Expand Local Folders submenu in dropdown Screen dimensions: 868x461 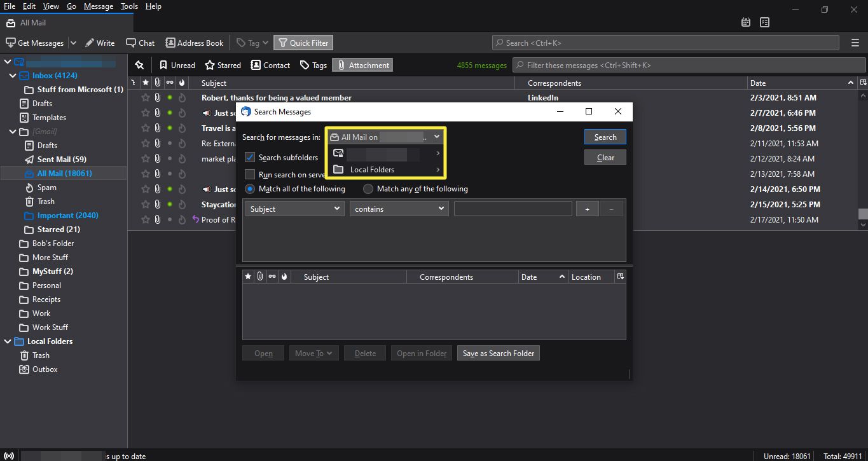386,170
